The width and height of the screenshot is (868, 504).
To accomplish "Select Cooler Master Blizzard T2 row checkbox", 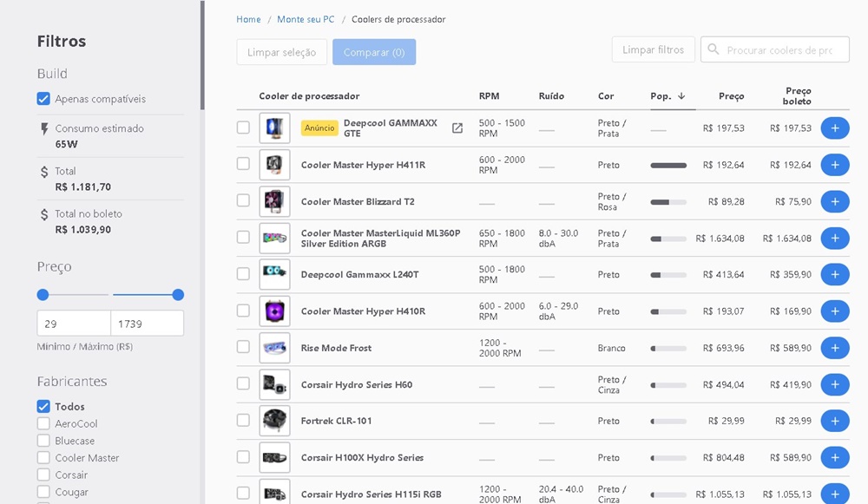I will [243, 200].
